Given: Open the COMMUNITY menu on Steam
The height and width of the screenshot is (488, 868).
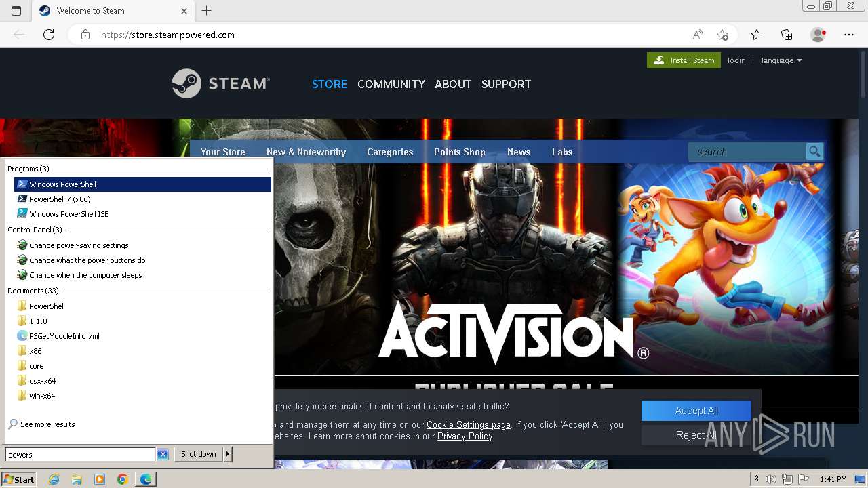Looking at the screenshot, I should 391,84.
